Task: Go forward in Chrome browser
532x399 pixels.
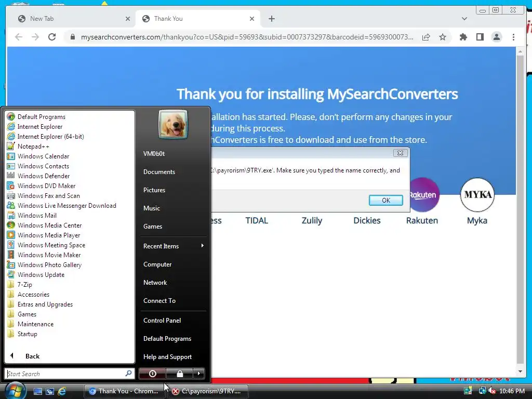Action: [x=35, y=37]
